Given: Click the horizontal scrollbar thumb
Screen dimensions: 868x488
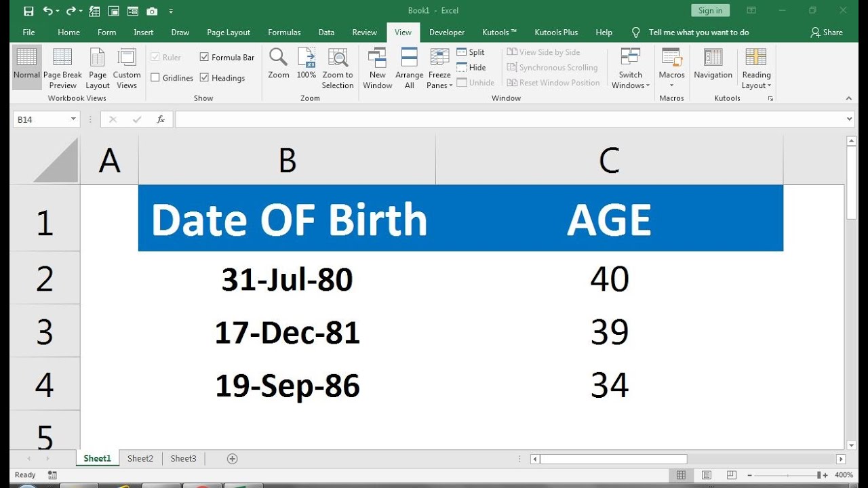Looking at the screenshot, I should [x=614, y=459].
